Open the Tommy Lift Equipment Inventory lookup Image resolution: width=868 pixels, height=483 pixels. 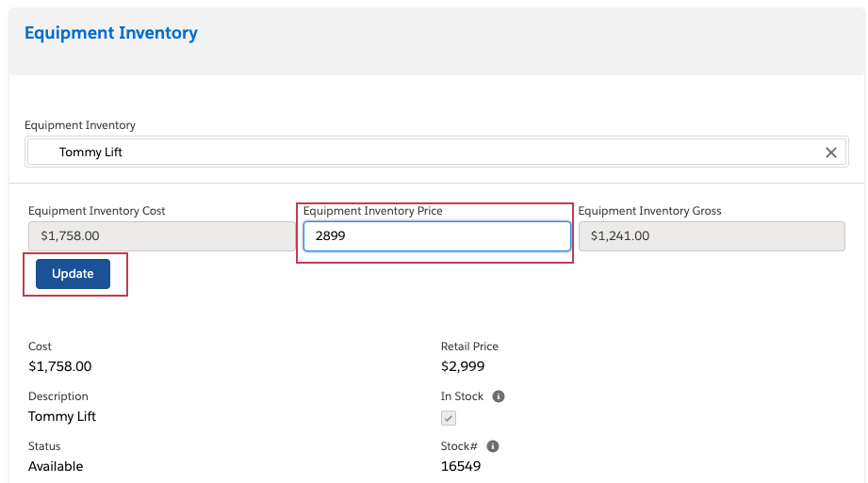(x=436, y=152)
